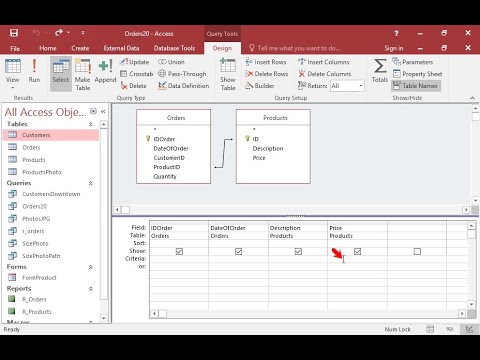Choose the Select query type

[x=61, y=74]
